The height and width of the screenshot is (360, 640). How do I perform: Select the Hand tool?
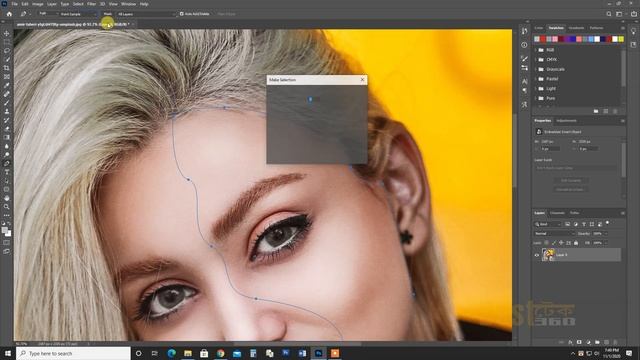tap(7, 198)
